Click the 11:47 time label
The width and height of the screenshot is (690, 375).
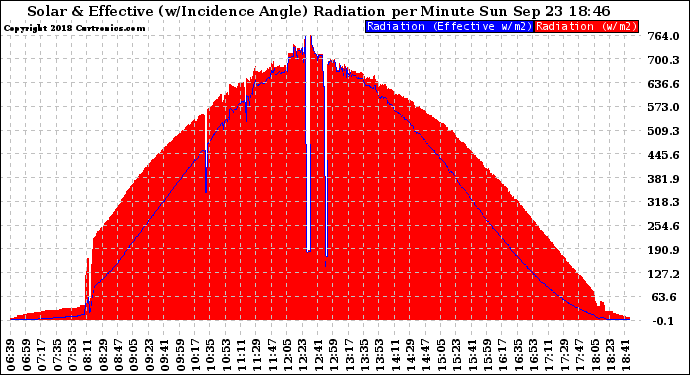[272, 355]
